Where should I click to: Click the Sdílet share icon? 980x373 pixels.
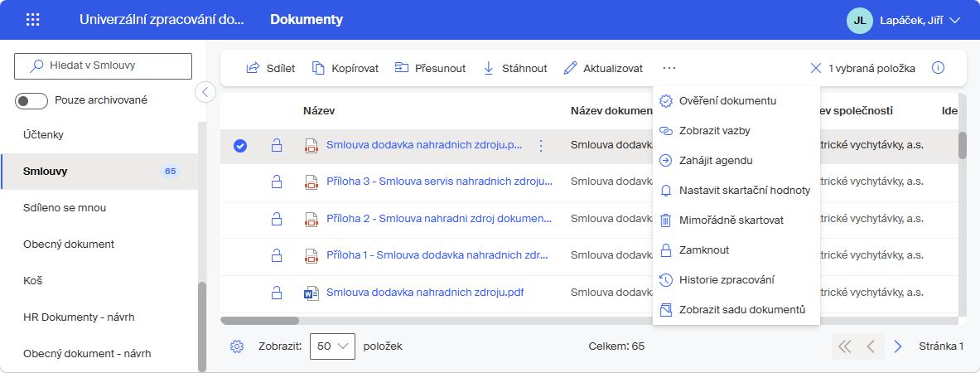(253, 68)
